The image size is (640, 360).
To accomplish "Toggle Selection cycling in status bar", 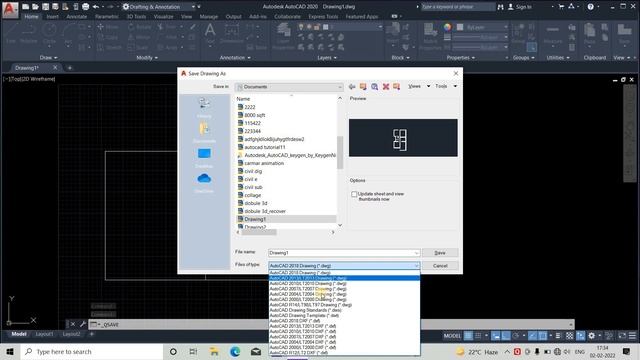I will [580, 336].
